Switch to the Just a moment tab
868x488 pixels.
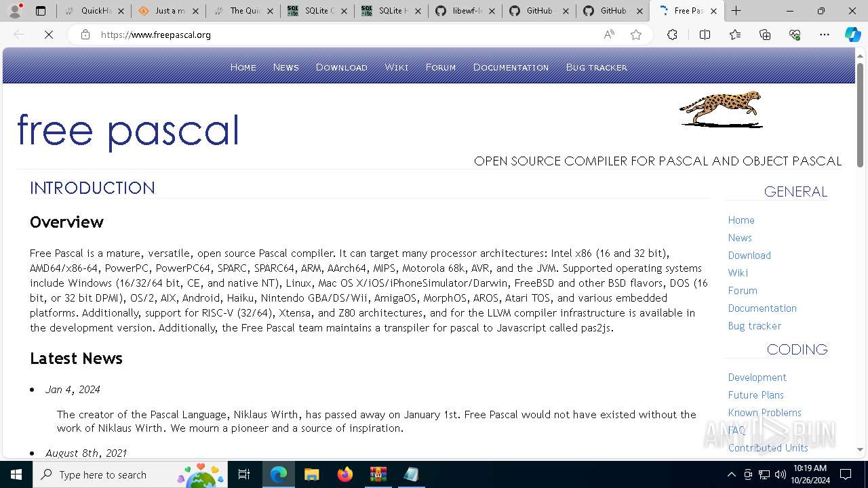tap(168, 11)
